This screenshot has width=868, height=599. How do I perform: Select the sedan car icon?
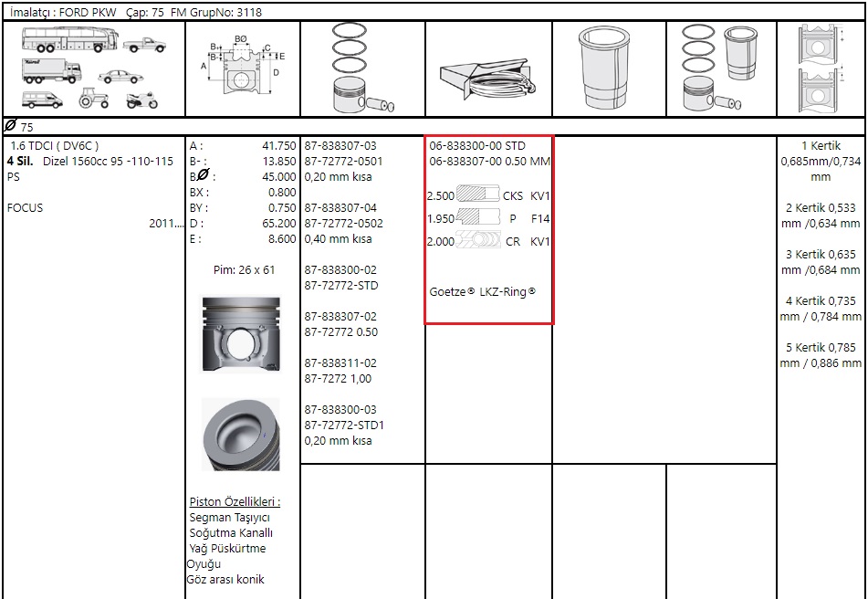pos(120,77)
